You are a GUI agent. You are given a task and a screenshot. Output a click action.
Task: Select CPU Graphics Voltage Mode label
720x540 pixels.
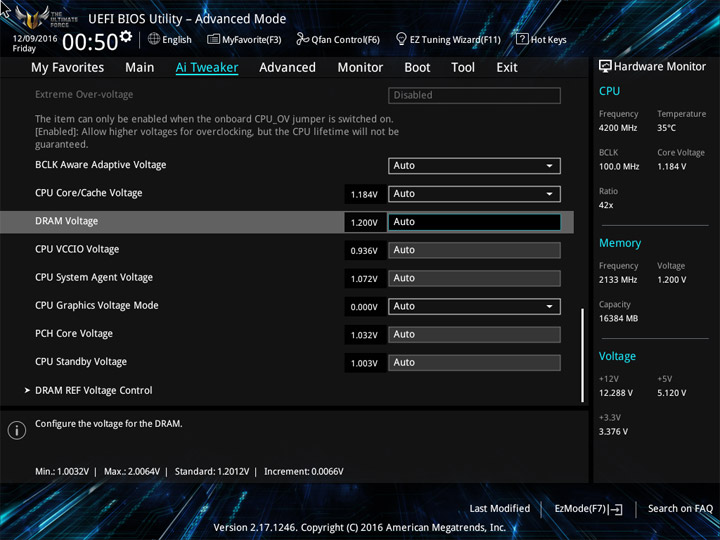[96, 305]
